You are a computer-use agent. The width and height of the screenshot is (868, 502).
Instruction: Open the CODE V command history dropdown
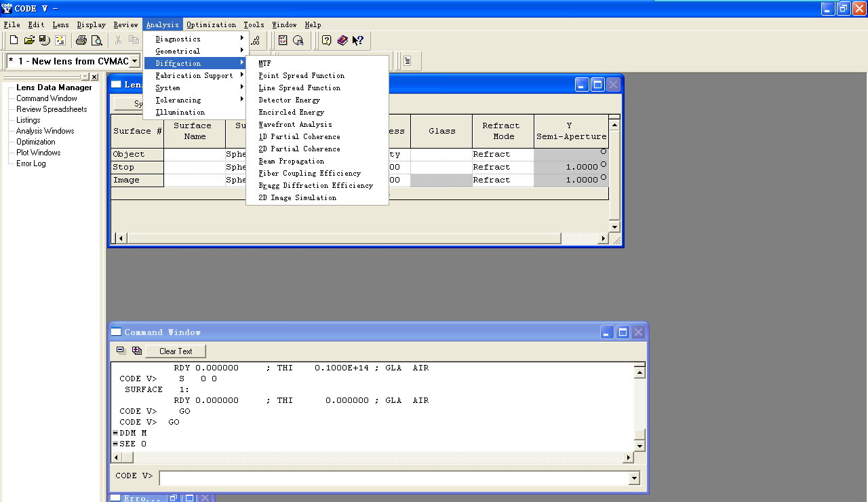pyautogui.click(x=634, y=478)
